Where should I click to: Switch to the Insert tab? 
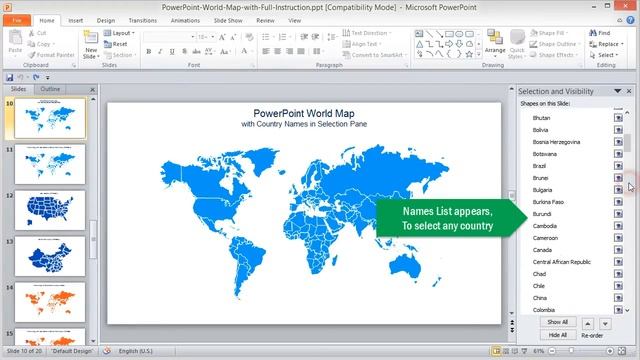coord(76,20)
